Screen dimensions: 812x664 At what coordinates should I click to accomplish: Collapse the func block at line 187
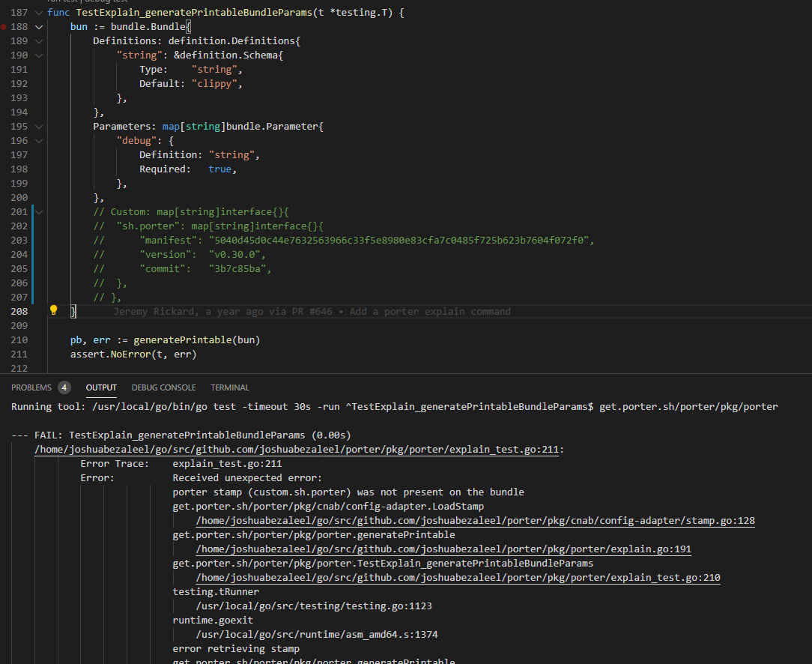(39, 13)
